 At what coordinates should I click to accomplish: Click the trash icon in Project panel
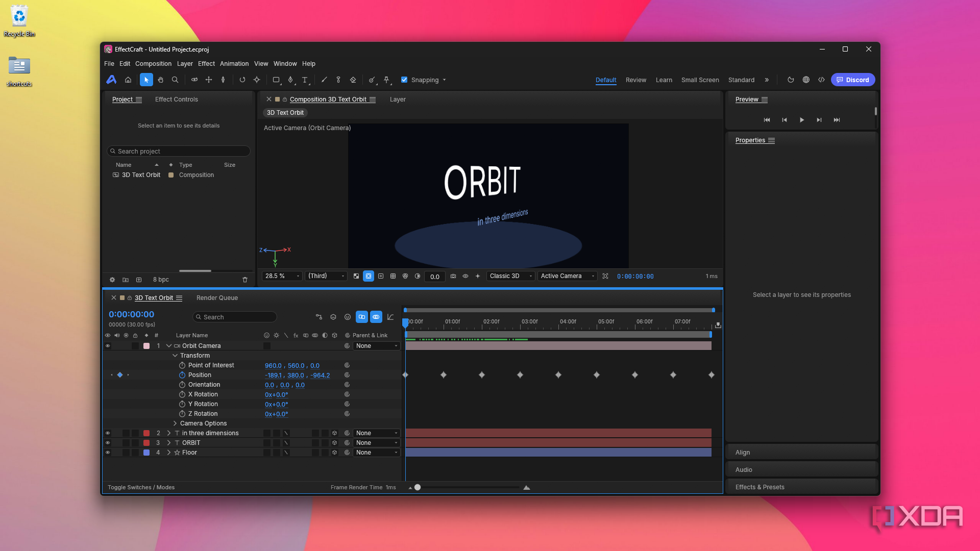(x=245, y=280)
